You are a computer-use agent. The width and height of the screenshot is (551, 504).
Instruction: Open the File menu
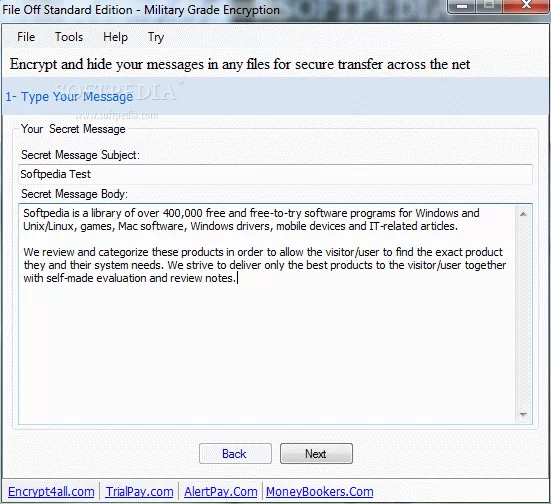[26, 37]
